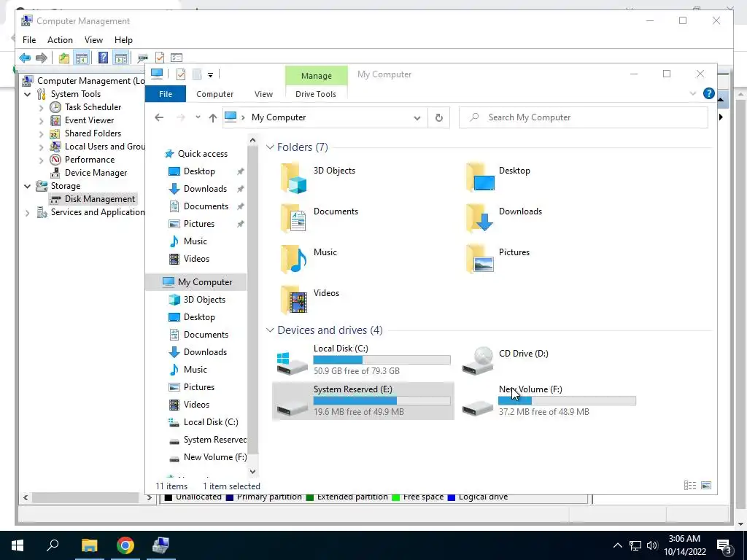Open the Customize Quick Access Toolbar dropdown arrow
The width and height of the screenshot is (747, 560).
click(x=210, y=75)
